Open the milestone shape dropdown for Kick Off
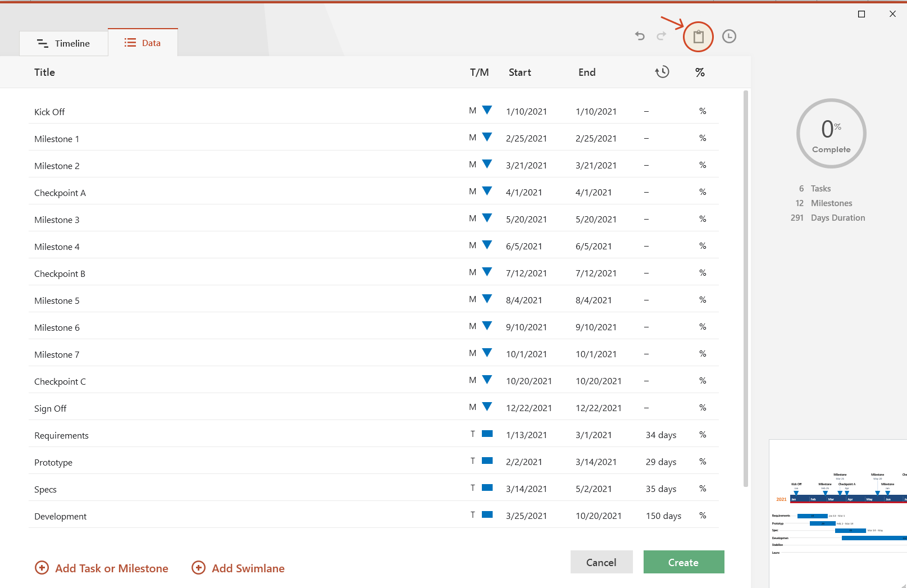 pos(487,110)
